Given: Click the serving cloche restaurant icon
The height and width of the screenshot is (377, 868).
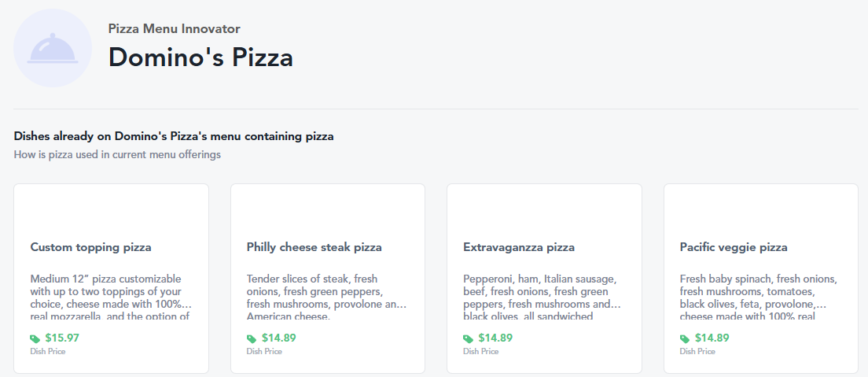Looking at the screenshot, I should point(53,48).
